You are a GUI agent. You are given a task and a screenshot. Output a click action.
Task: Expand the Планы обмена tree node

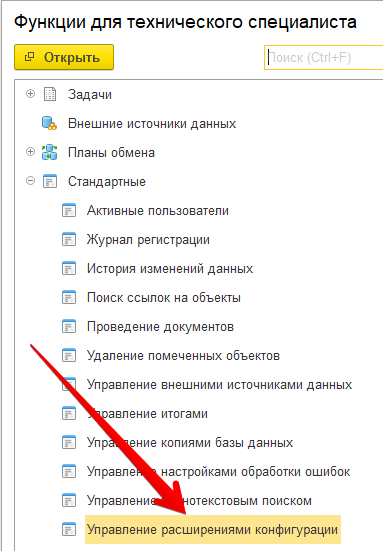click(31, 152)
